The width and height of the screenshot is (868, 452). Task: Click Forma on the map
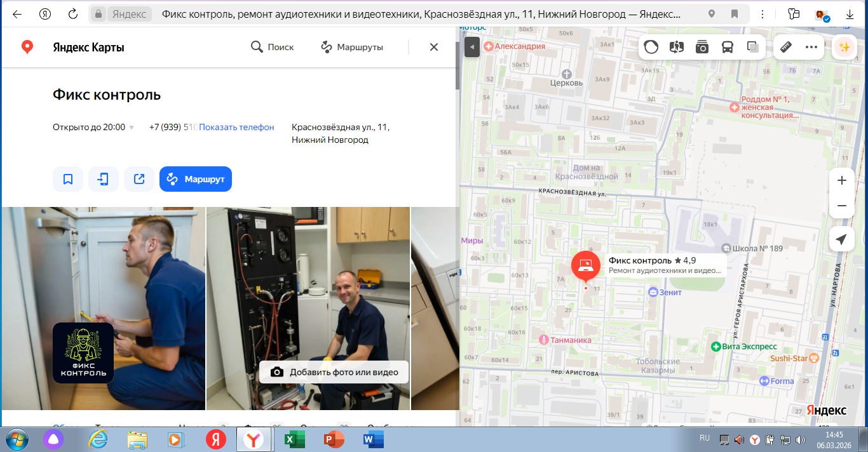(x=777, y=381)
